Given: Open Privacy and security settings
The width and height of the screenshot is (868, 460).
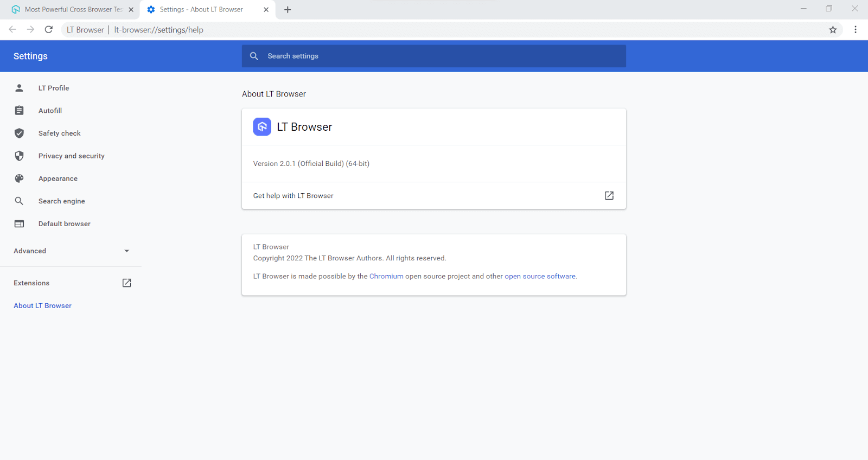Looking at the screenshot, I should point(71,156).
